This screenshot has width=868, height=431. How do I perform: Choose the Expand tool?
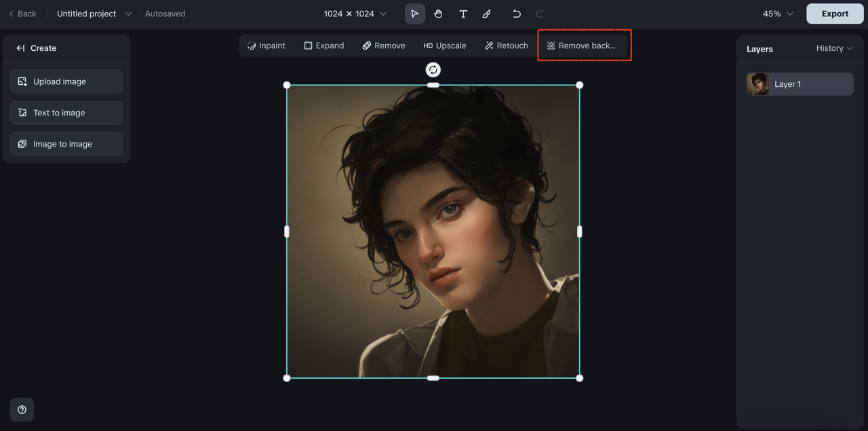pos(324,45)
